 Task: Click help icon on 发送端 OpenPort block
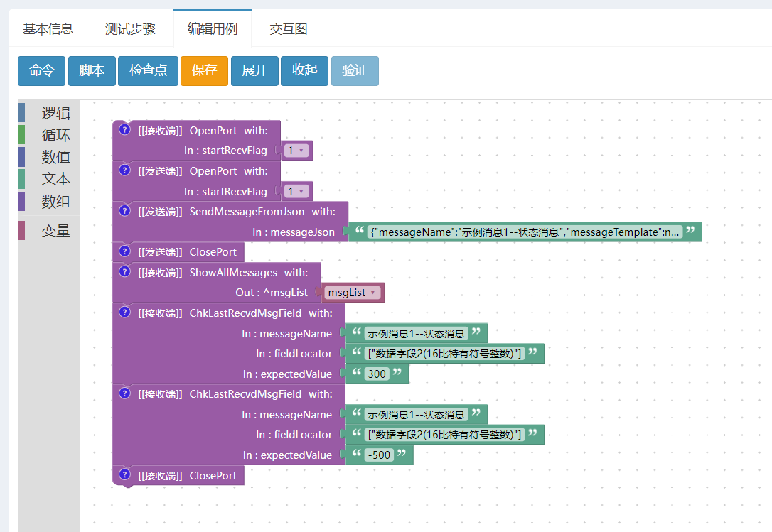125,170
